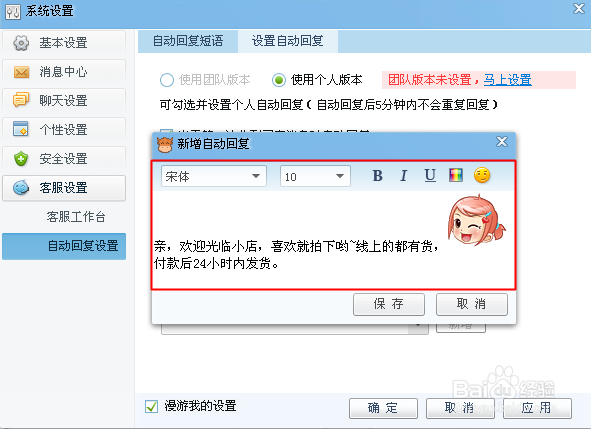
Task: Open 聊天设置 chat bubble item
Action: coord(64,101)
